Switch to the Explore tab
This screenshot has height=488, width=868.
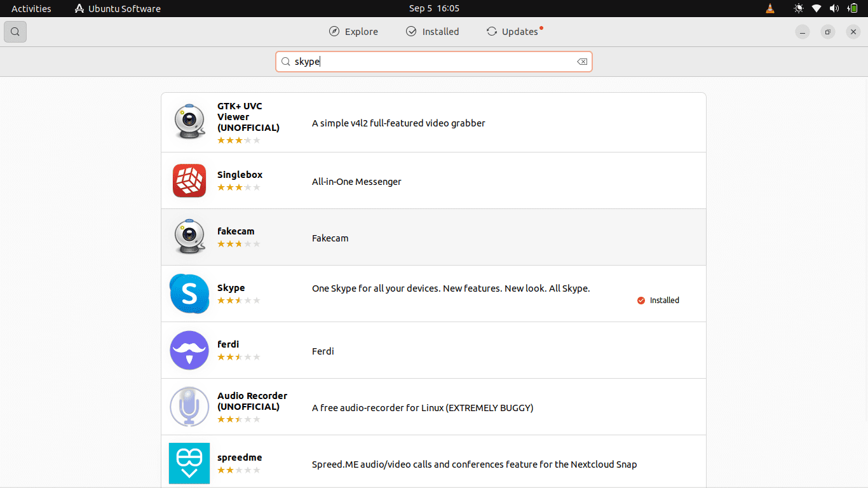(x=353, y=32)
